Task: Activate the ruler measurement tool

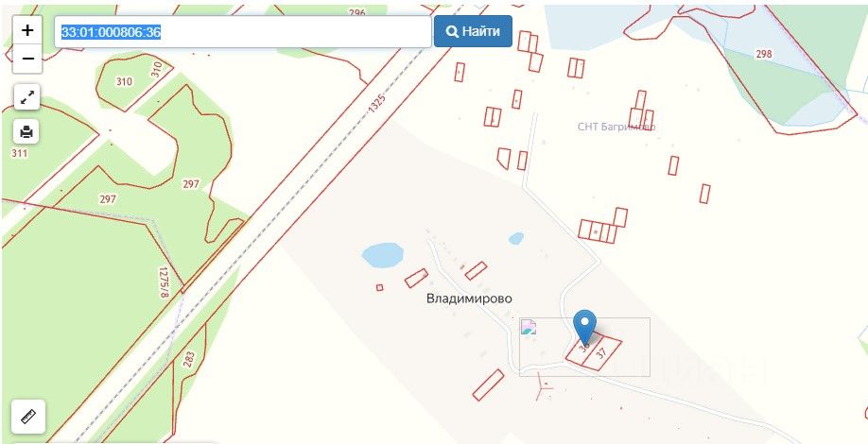Action: click(28, 417)
